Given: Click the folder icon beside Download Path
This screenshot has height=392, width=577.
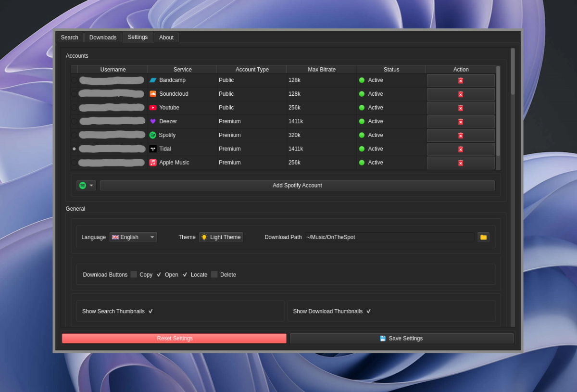Looking at the screenshot, I should click(483, 237).
